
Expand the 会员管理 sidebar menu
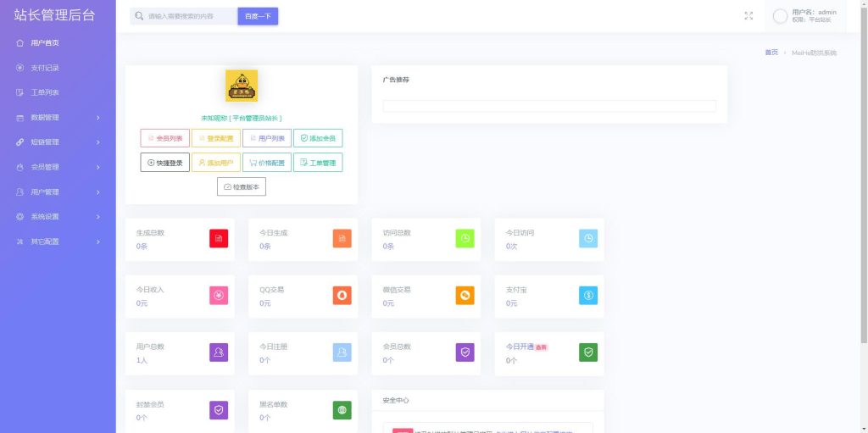point(58,167)
